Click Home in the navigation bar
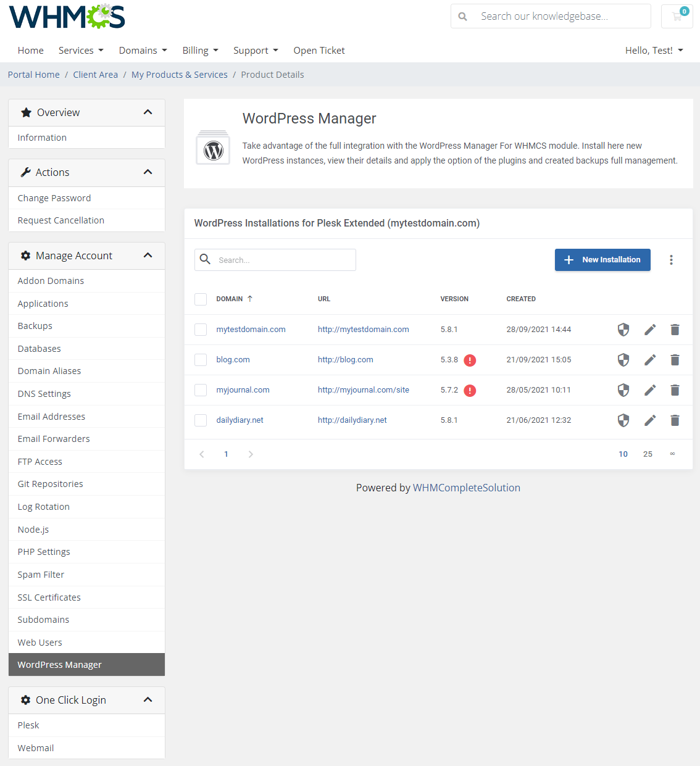Screen dimensions: 700x766 [x=31, y=51]
